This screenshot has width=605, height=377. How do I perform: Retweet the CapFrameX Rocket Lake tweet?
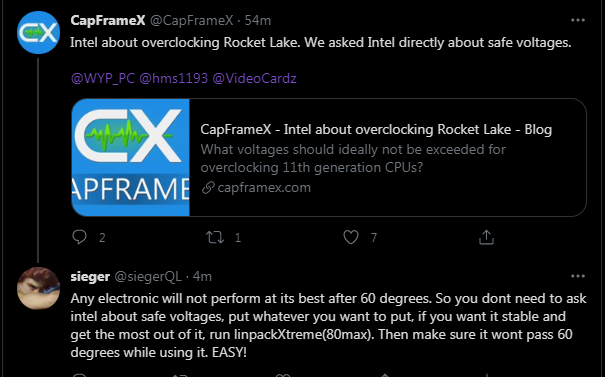coord(215,237)
